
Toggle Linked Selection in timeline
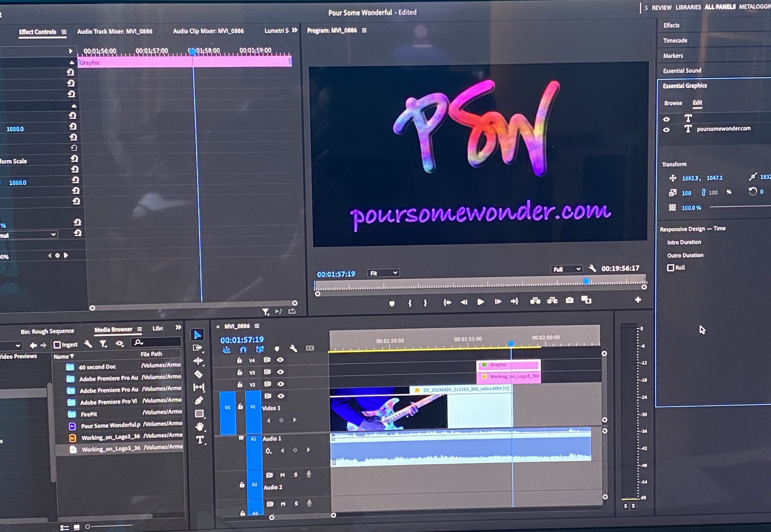260,349
